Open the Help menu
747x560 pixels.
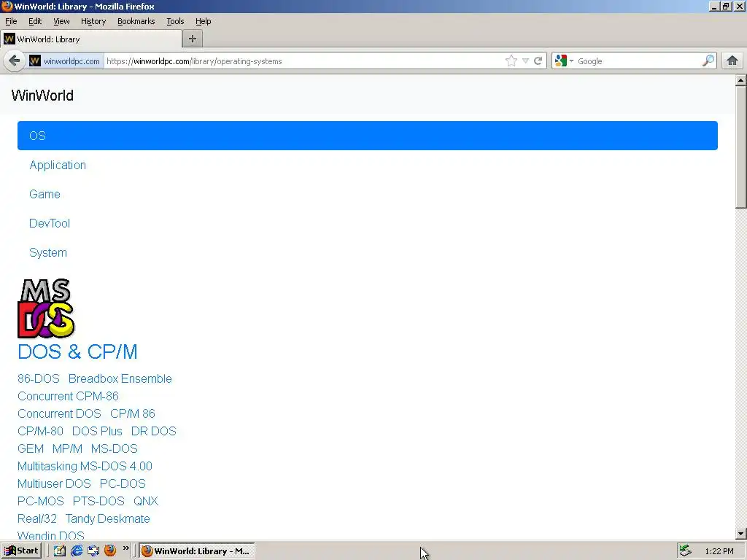click(x=203, y=21)
